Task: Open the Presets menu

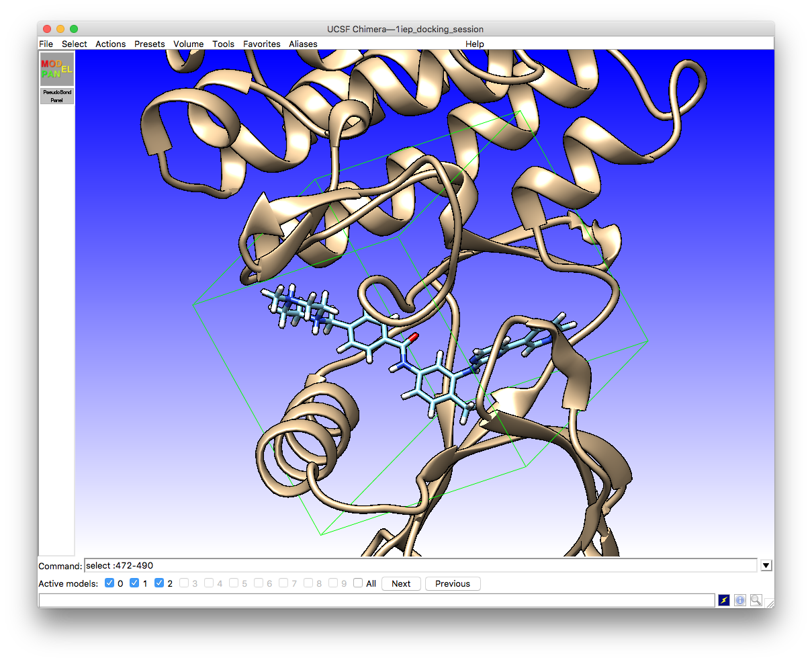Action: tap(149, 44)
